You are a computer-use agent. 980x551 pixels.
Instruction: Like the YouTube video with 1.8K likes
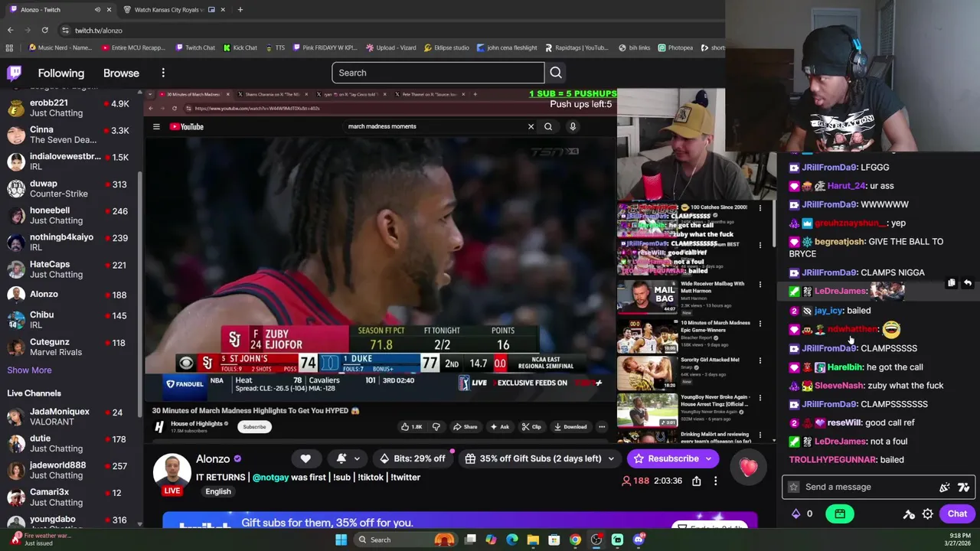[411, 427]
